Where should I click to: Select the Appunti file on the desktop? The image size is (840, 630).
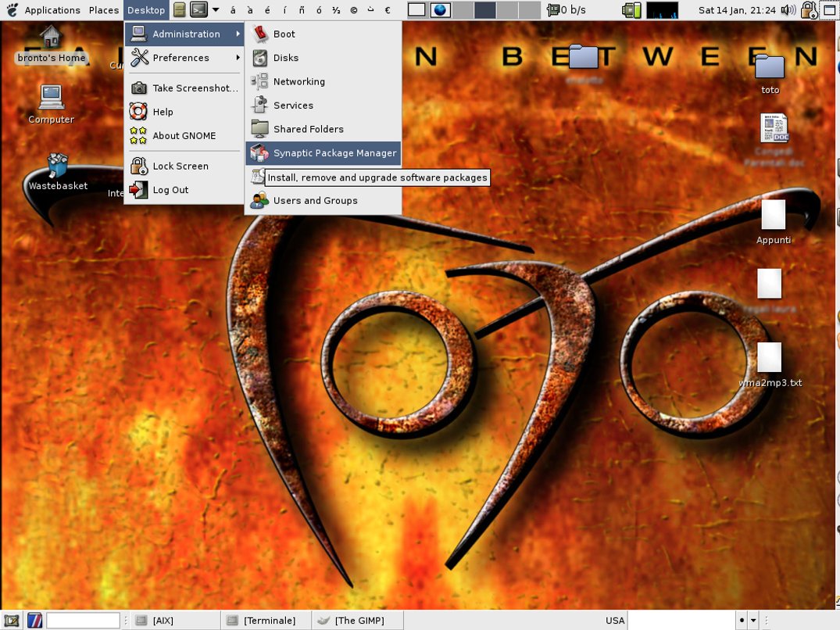click(x=773, y=222)
